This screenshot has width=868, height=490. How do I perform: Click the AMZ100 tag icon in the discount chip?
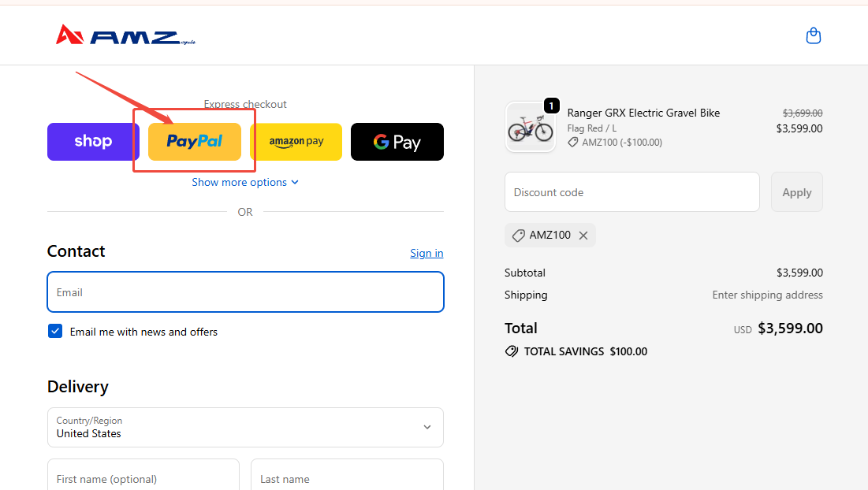(518, 236)
